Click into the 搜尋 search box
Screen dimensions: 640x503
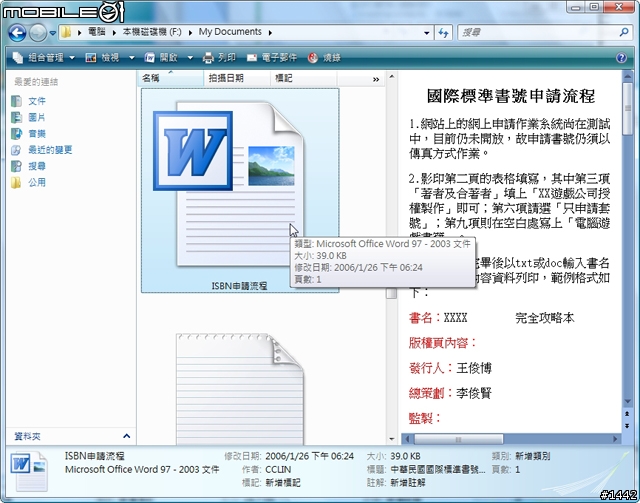[539, 32]
